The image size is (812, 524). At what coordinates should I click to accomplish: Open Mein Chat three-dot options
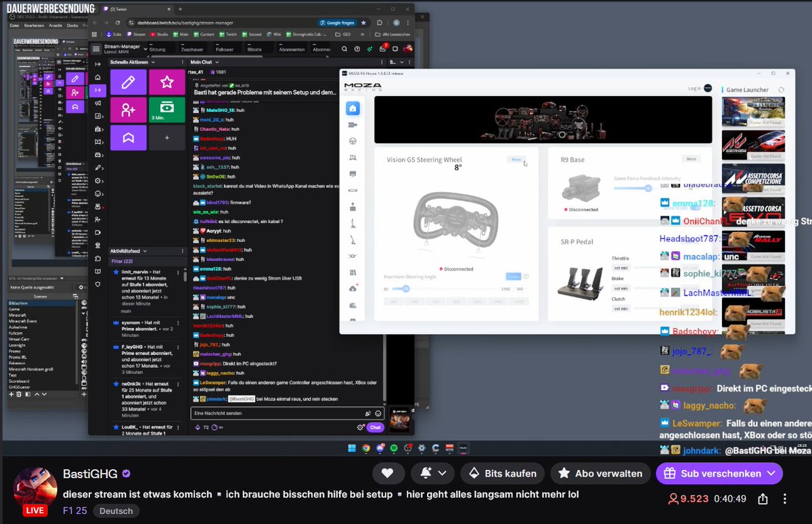[x=382, y=62]
